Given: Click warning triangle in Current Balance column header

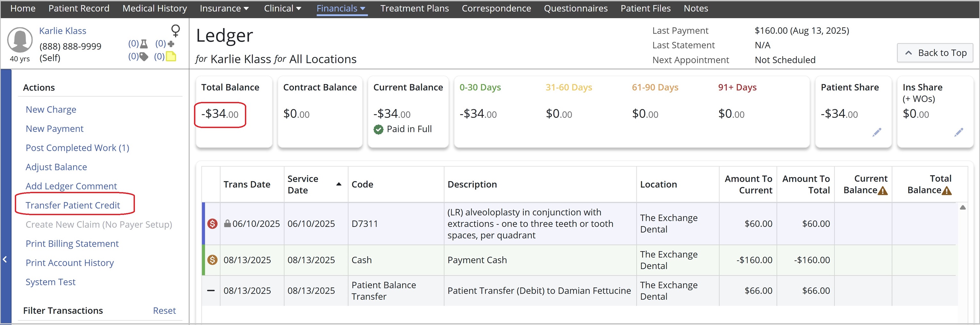Looking at the screenshot, I should (883, 191).
